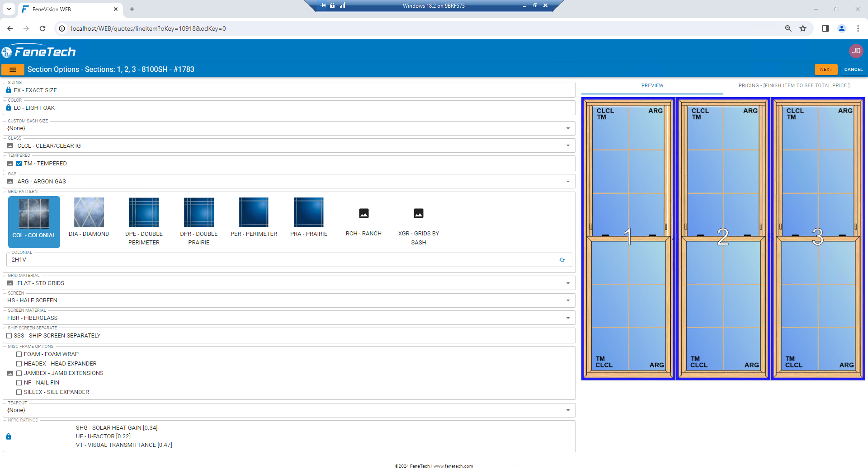Viewport: 868px width, 469px height.
Task: Select the Preview tab
Action: 652,85
